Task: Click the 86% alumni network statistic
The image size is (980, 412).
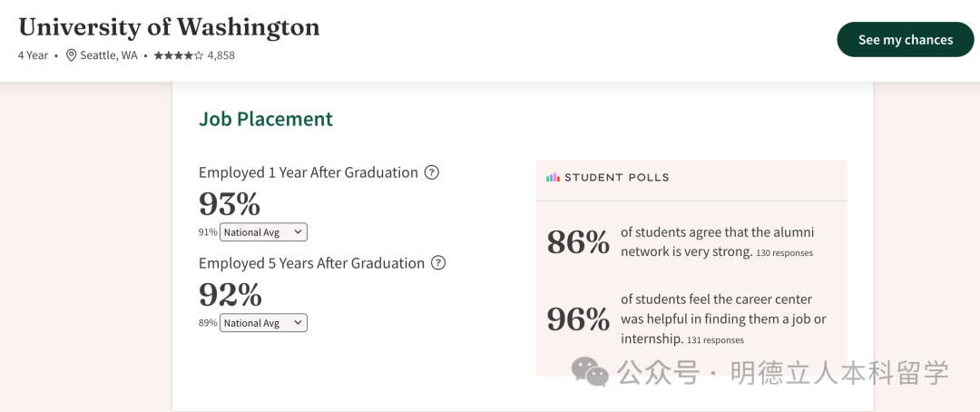Action: (578, 242)
